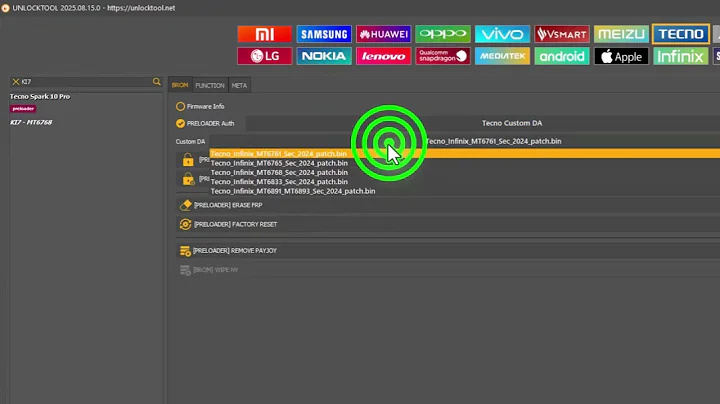This screenshot has height=404, width=720.
Task: Select the Android brand logo
Action: click(x=562, y=56)
